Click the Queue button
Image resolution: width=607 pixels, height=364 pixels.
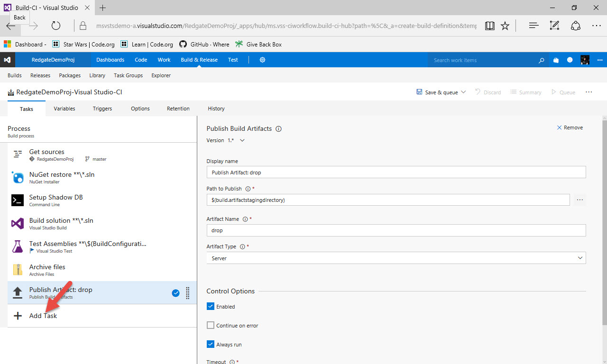coord(563,92)
